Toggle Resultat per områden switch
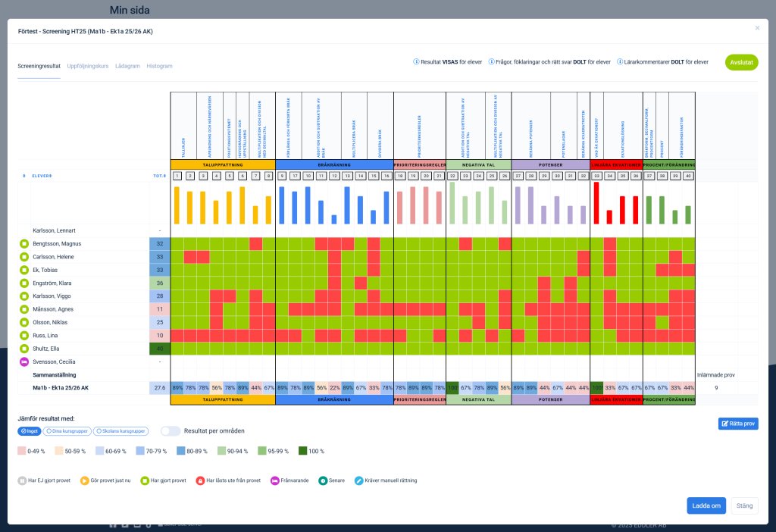776x532 pixels. [170, 430]
